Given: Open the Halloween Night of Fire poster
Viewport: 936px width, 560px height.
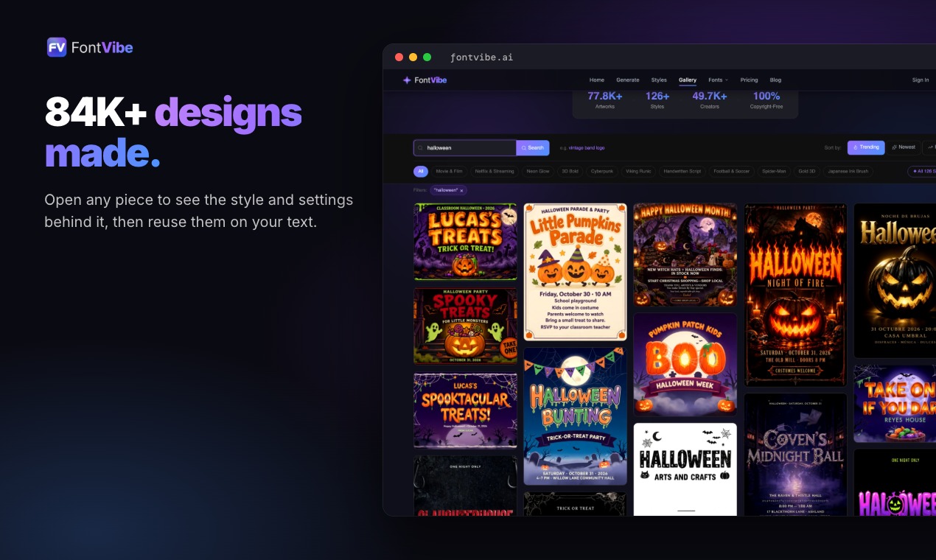Looking at the screenshot, I should coord(795,295).
